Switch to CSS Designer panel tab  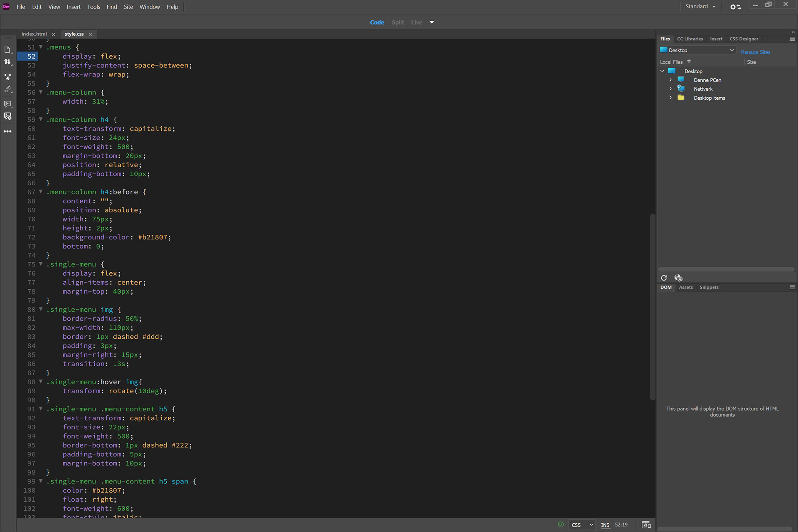(x=744, y=39)
